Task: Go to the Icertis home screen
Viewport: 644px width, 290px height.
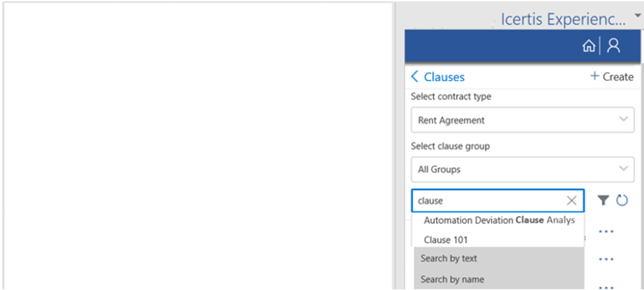Action: 589,46
